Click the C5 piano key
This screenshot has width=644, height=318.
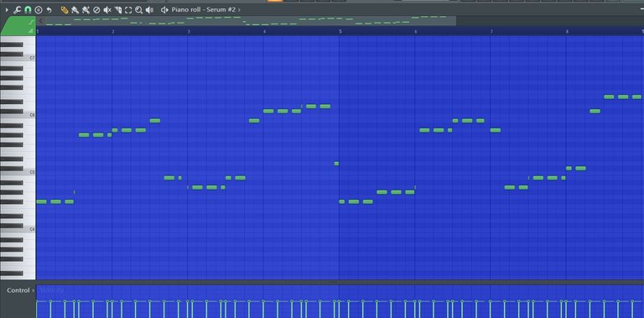(x=18, y=173)
